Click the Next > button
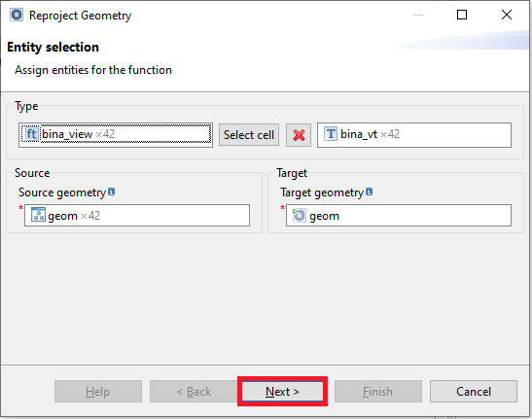Viewport: 532px width, 419px height. click(282, 391)
